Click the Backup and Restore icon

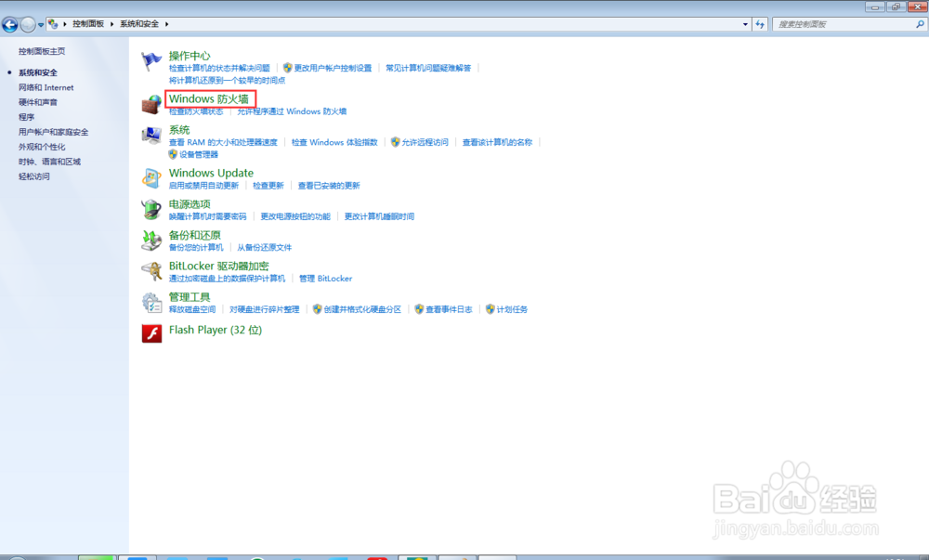point(151,241)
